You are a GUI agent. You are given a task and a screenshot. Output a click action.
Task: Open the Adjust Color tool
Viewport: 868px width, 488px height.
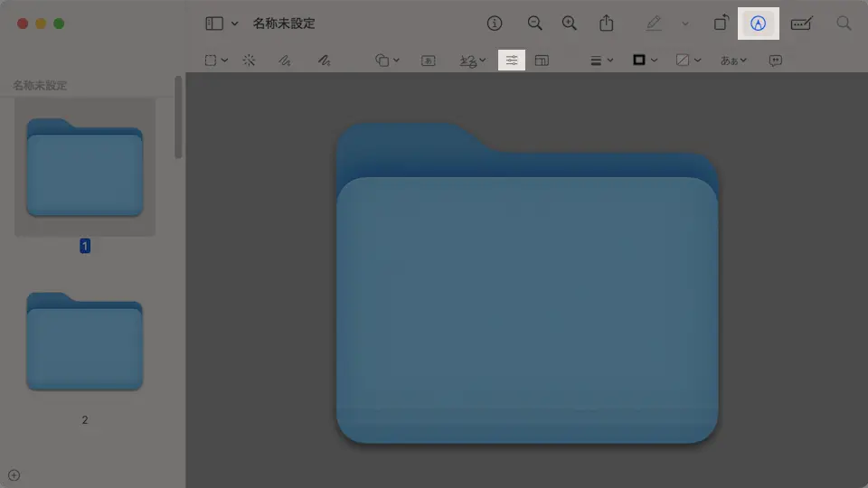512,61
